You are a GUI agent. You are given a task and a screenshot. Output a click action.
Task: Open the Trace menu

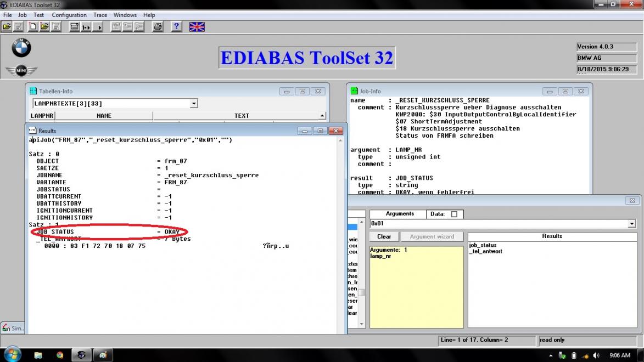click(x=100, y=15)
